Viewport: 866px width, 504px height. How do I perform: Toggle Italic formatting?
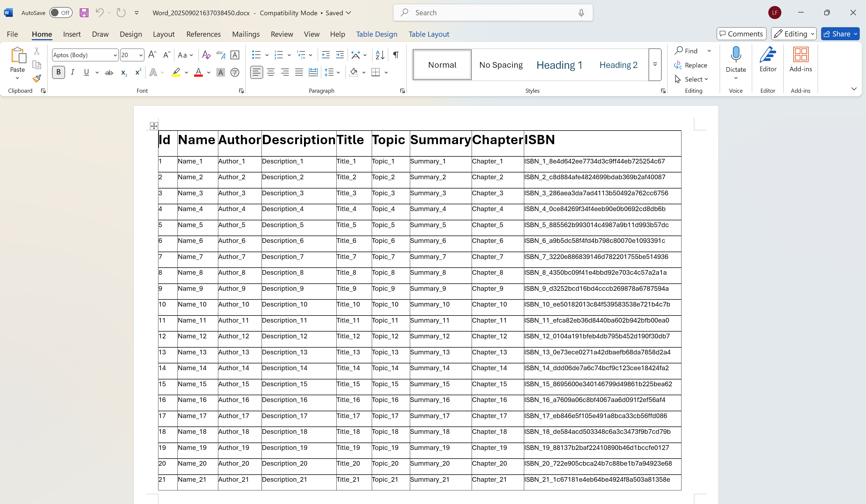click(72, 73)
